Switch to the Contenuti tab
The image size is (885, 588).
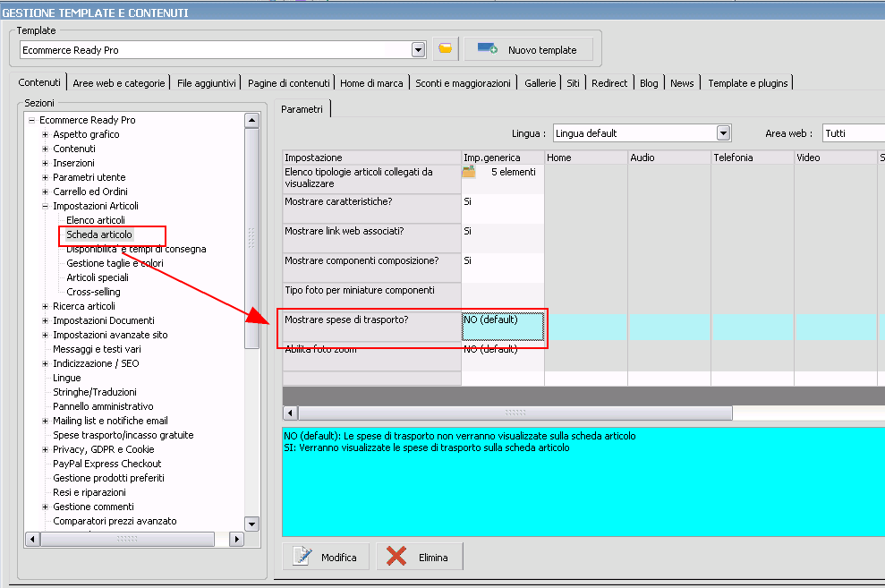39,82
